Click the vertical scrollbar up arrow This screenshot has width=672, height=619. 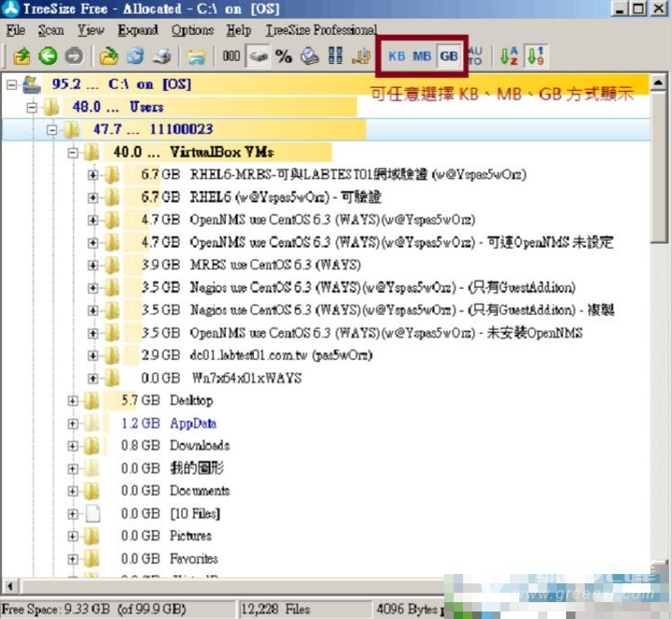click(659, 82)
